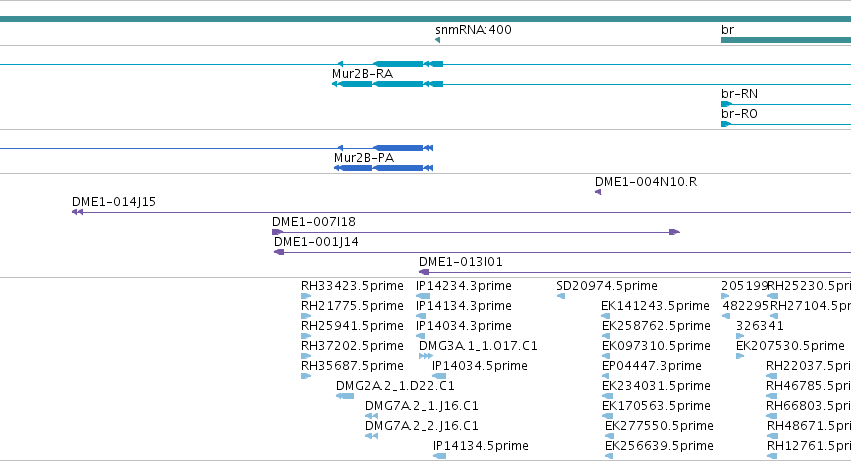Select the DME1-001J14 clone label
The height and width of the screenshot is (461, 851).
[x=316, y=242]
